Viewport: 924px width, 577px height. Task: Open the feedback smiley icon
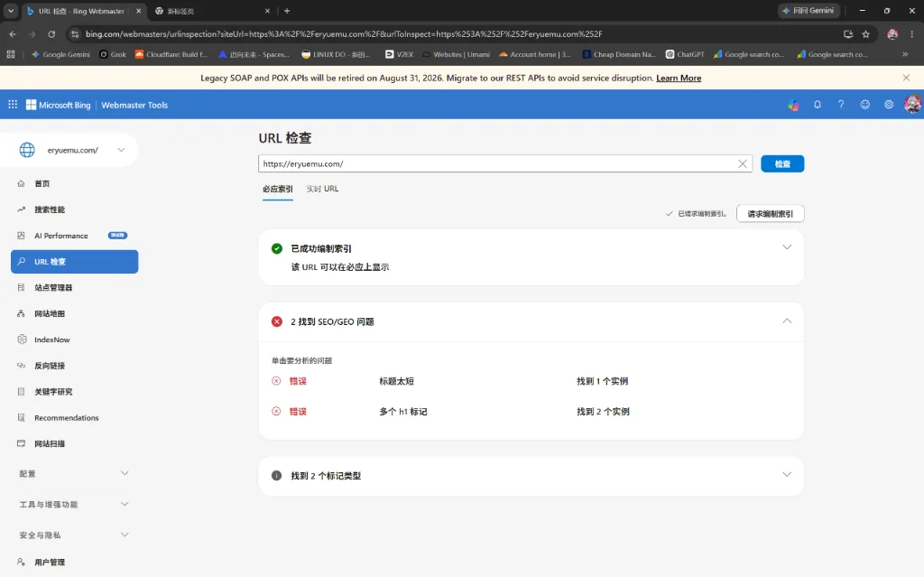pyautogui.click(x=865, y=105)
